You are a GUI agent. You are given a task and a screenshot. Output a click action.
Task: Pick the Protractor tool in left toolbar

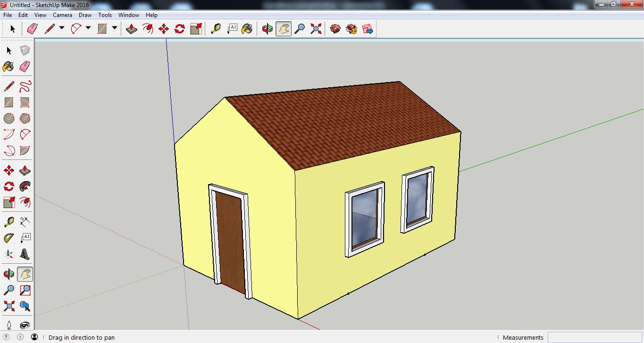[x=9, y=237]
